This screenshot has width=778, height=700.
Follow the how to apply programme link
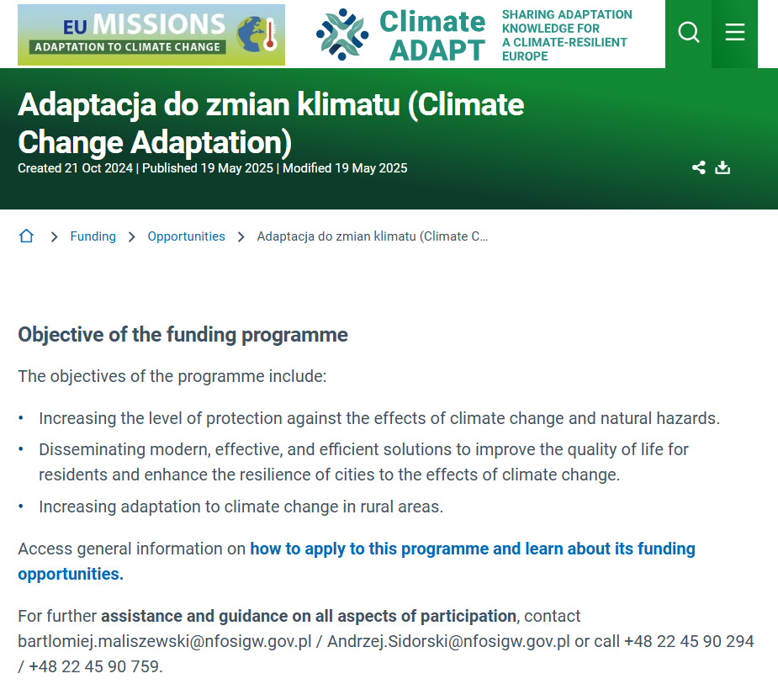click(x=472, y=548)
